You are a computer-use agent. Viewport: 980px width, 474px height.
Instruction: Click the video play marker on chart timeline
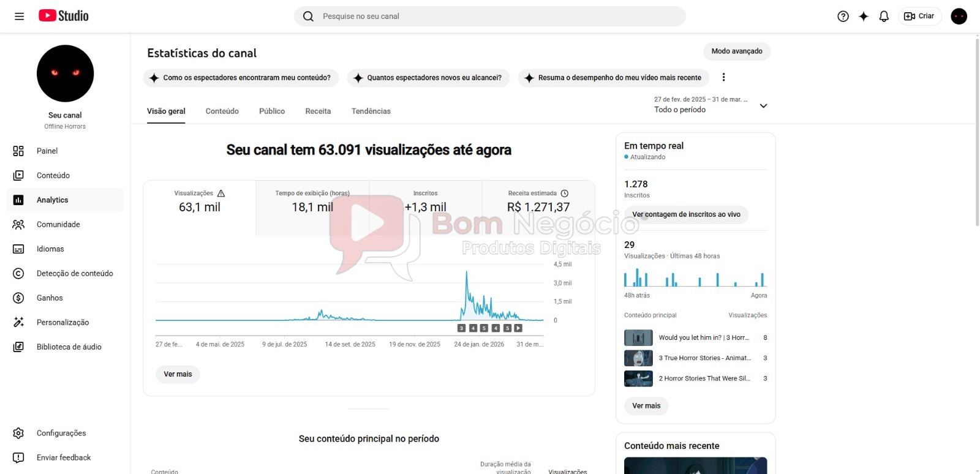[x=518, y=328]
